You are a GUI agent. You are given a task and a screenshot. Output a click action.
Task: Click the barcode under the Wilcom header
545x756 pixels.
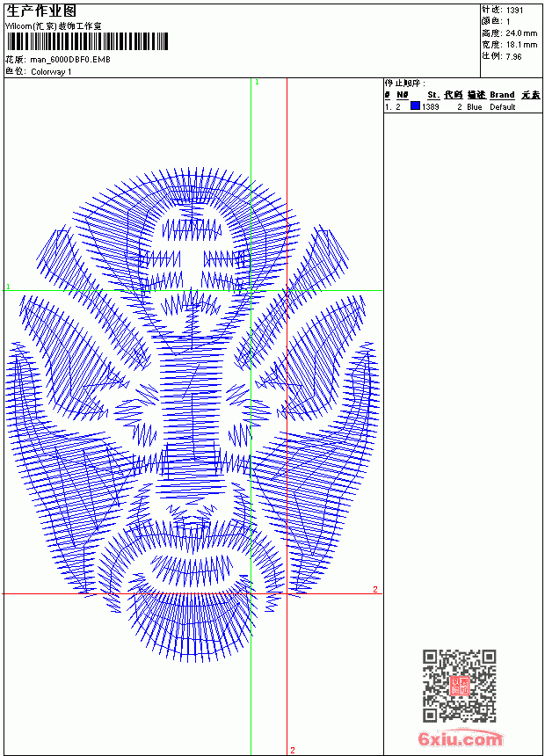tap(87, 41)
